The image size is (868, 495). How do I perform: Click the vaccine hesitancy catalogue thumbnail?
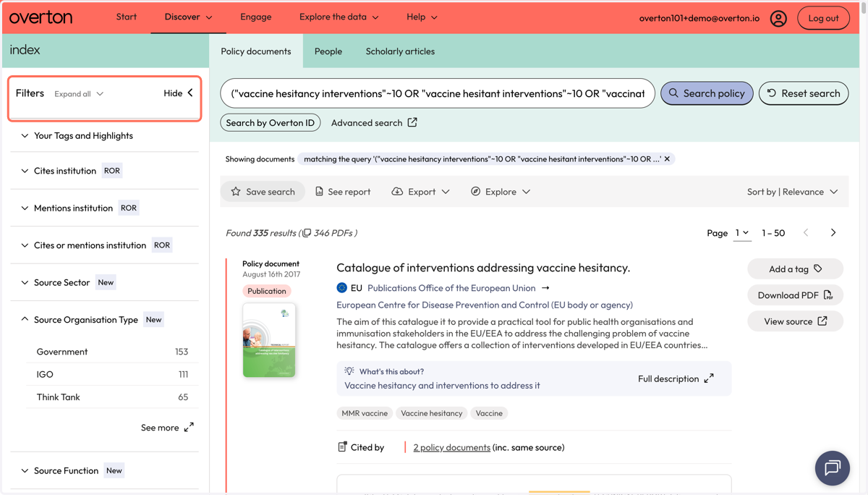point(269,340)
